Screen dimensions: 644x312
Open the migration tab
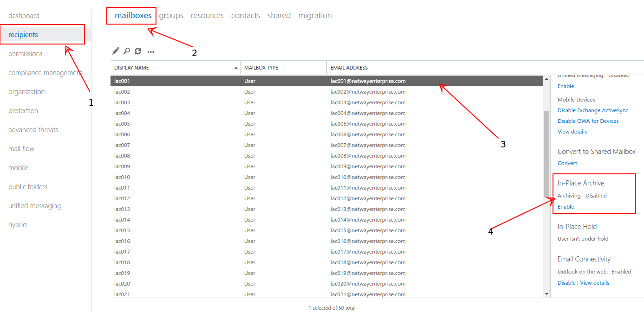pos(315,15)
